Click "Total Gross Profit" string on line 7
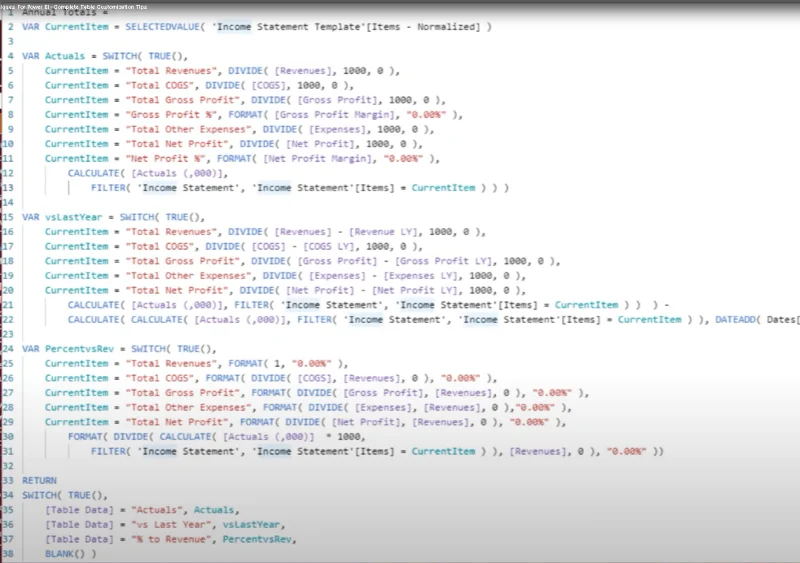800x563 pixels. pyautogui.click(x=182, y=100)
